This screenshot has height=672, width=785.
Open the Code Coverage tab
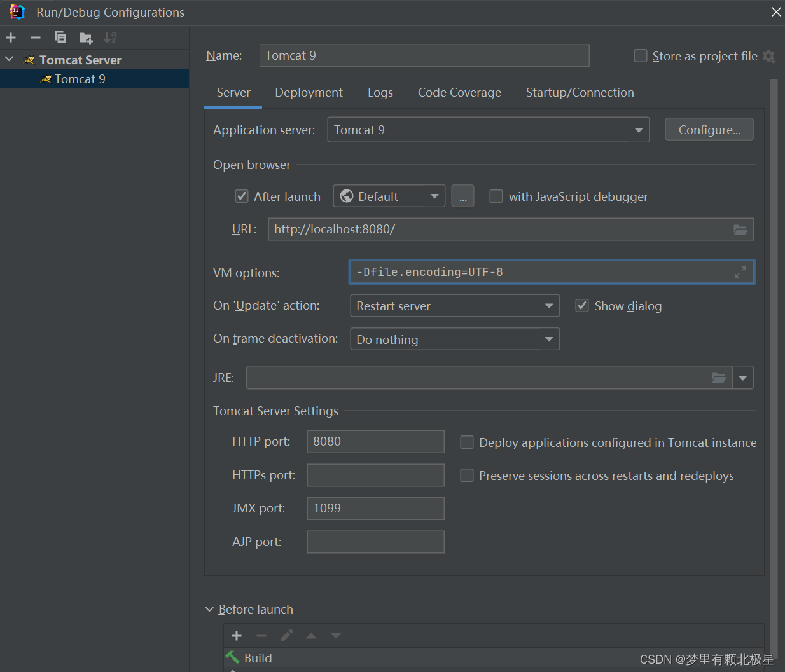[x=459, y=93]
